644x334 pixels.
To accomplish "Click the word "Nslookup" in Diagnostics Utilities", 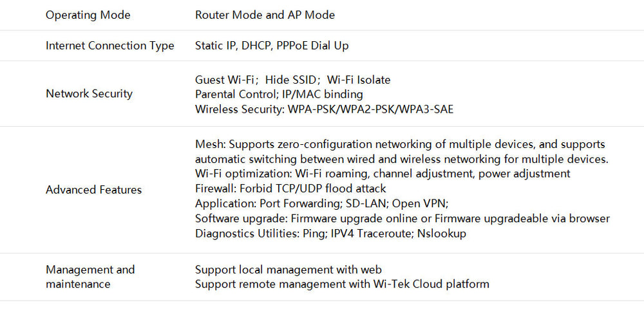I will (442, 234).
